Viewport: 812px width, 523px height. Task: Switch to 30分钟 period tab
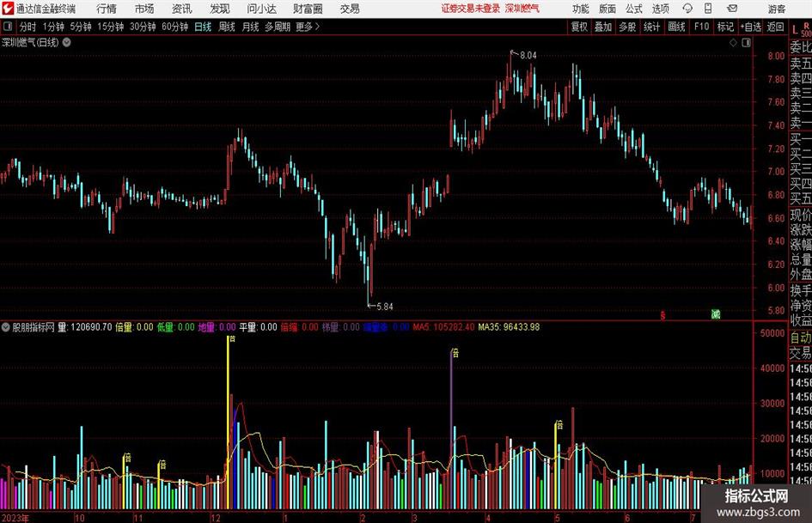(143, 27)
